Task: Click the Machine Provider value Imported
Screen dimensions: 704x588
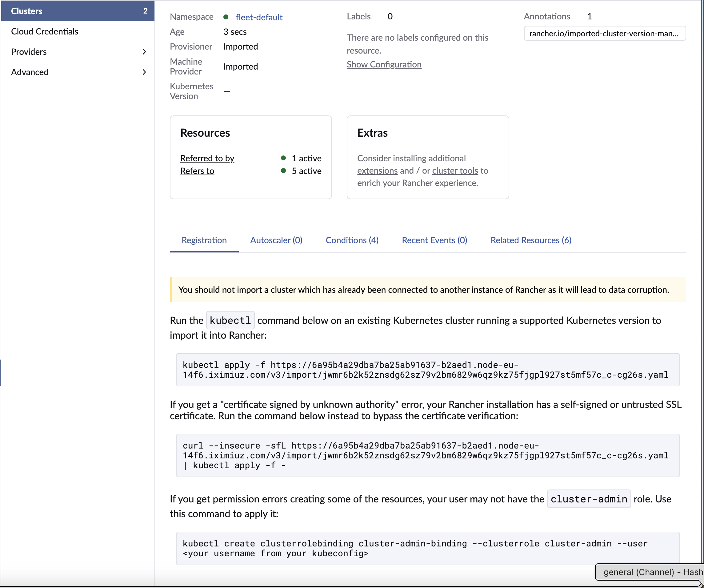Action: (x=241, y=66)
